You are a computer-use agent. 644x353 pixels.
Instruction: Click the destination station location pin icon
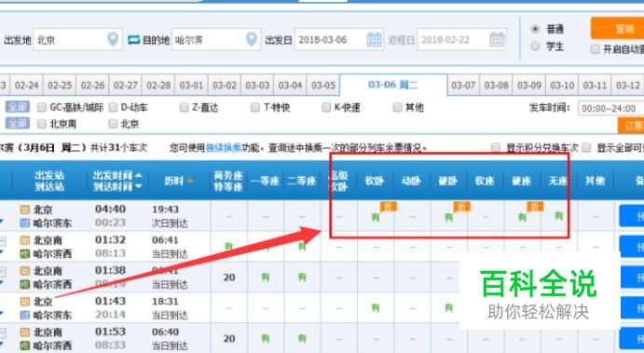coord(252,39)
